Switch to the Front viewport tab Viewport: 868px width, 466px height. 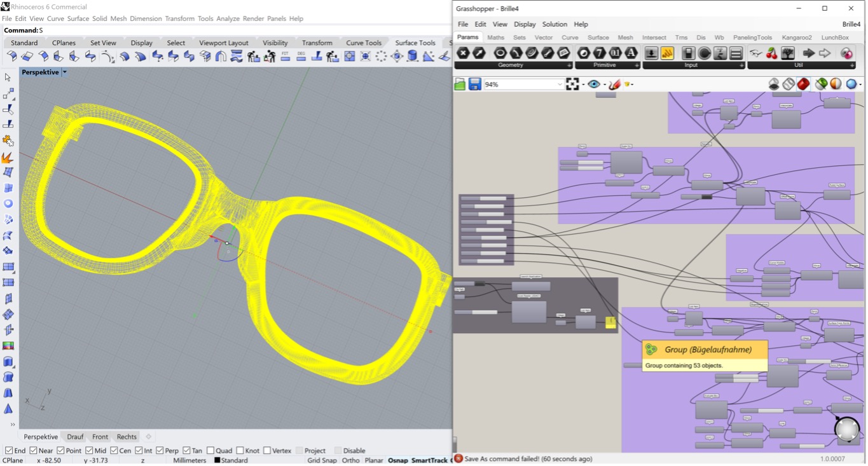click(100, 437)
